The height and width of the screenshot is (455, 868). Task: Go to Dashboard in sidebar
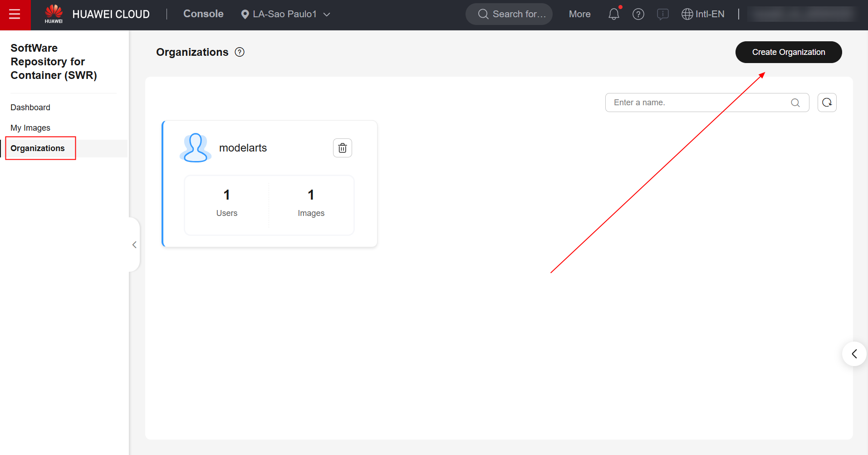pos(30,108)
